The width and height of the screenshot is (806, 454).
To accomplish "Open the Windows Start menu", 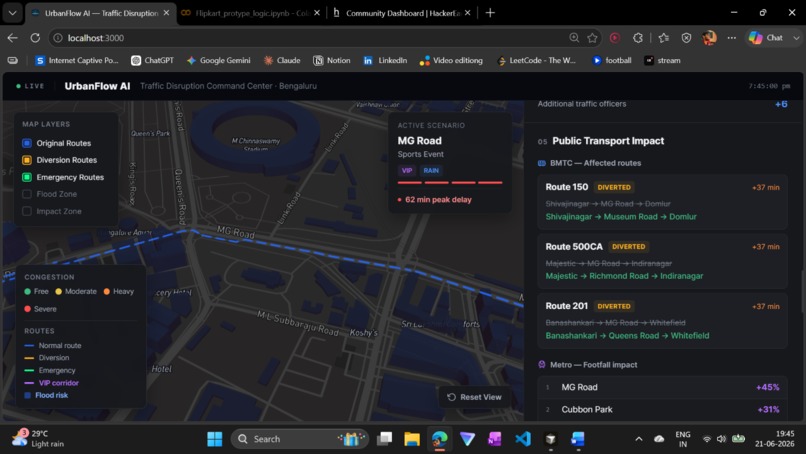I will [x=214, y=439].
